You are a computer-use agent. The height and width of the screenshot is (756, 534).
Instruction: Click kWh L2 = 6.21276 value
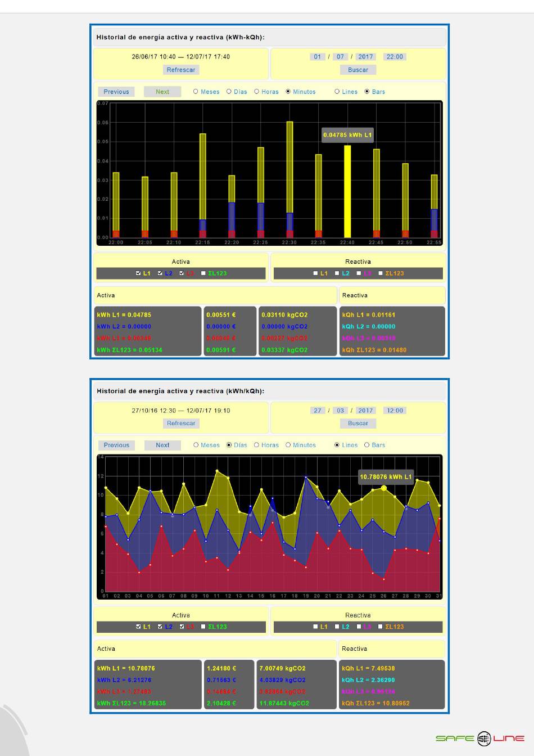click(x=124, y=680)
